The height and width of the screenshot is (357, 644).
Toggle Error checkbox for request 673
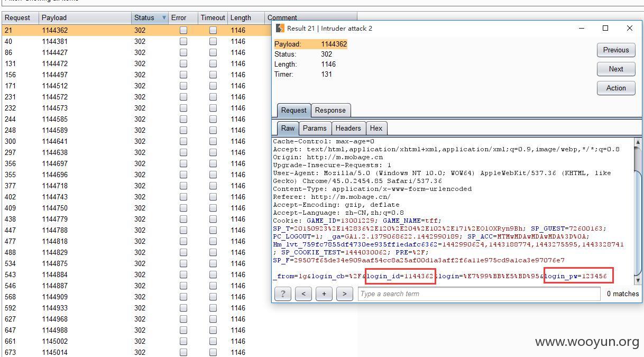tap(183, 352)
